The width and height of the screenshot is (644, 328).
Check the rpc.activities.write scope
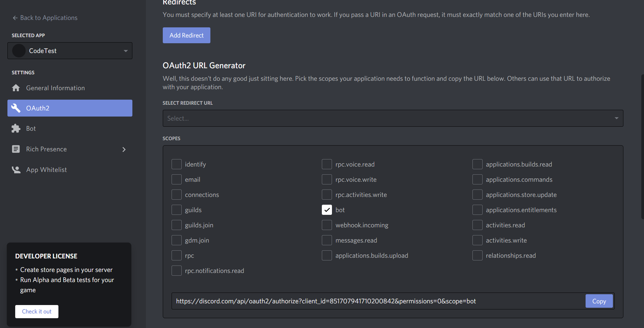point(327,195)
